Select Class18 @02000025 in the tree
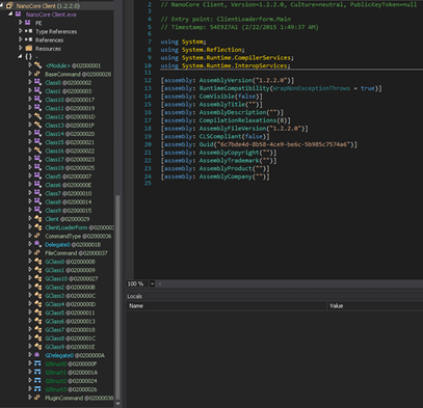The image size is (423, 408). tap(70, 168)
